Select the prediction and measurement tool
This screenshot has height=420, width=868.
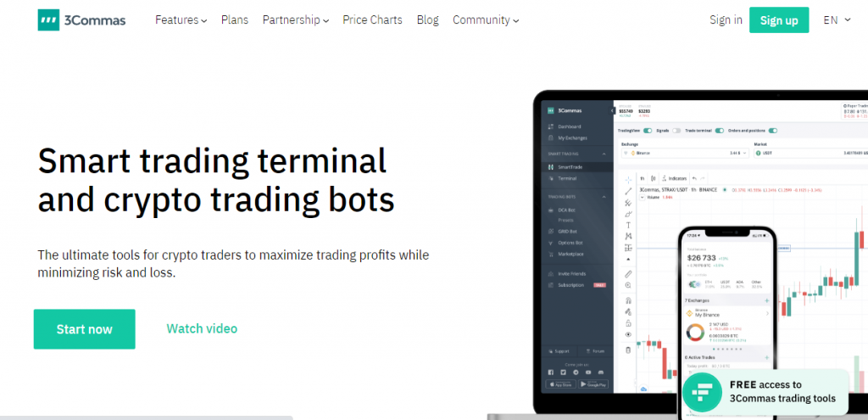[x=628, y=248]
